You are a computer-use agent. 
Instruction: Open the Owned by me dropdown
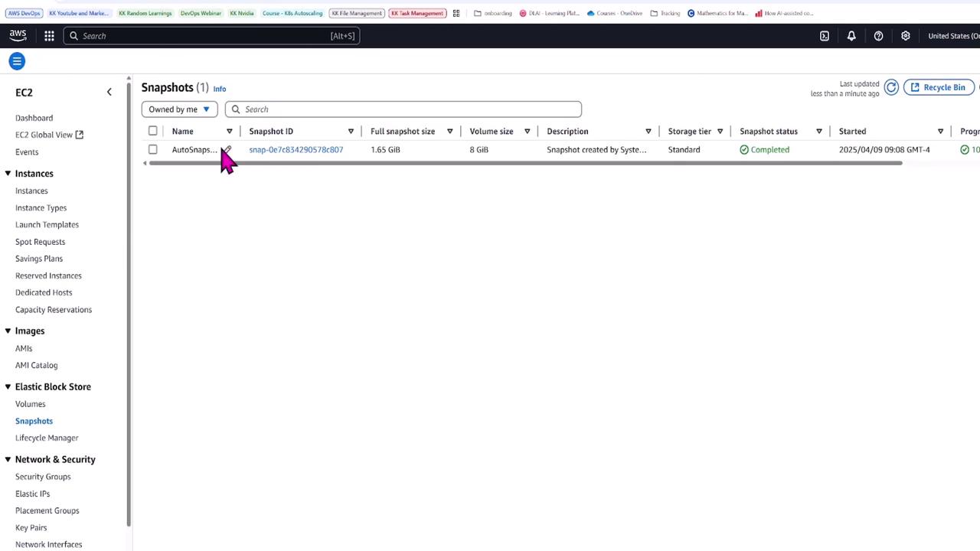(180, 109)
